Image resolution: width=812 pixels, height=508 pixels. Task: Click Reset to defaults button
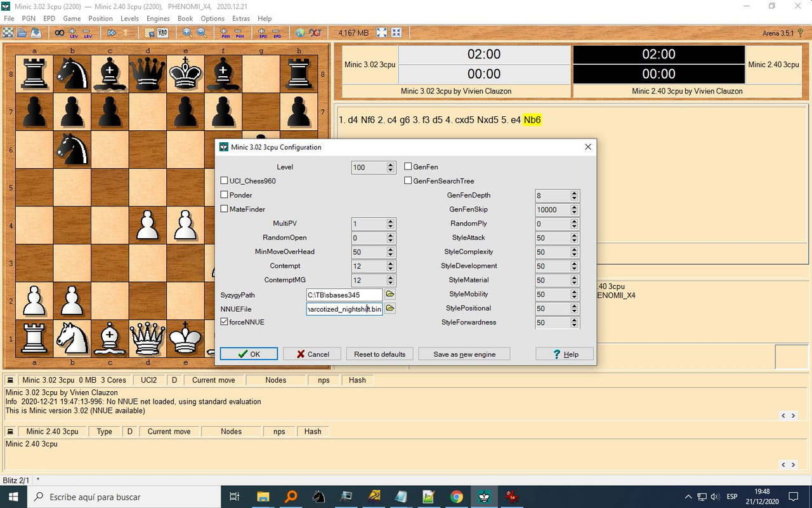(x=379, y=354)
